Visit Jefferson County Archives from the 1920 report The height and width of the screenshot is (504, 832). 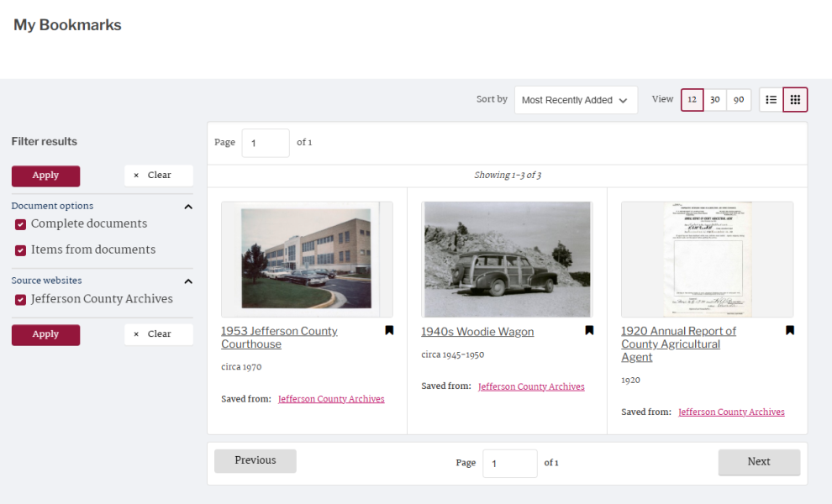coord(731,412)
